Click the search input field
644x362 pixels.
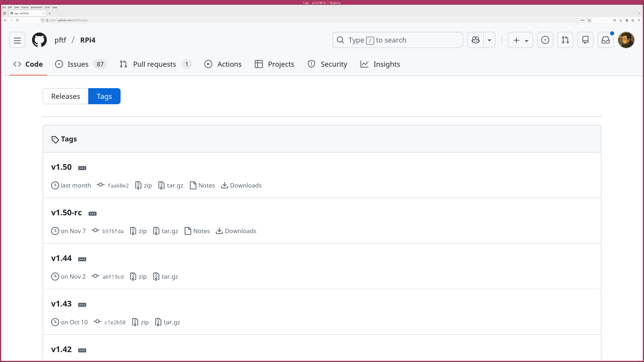[397, 40]
